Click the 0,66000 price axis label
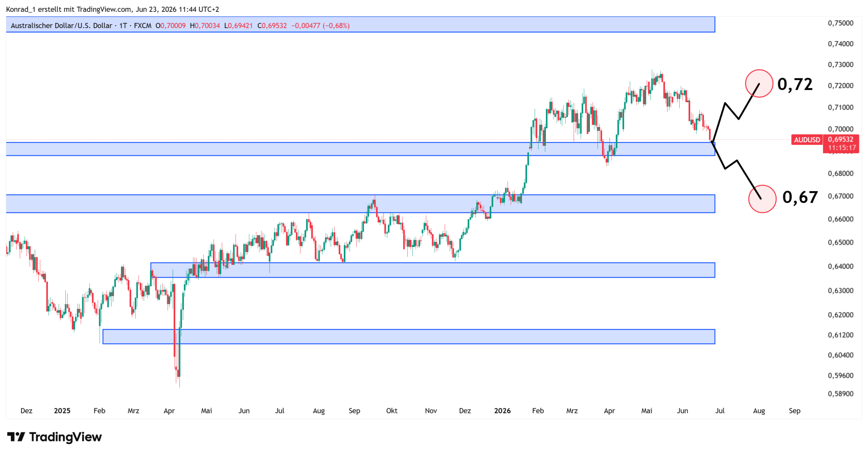 [x=841, y=219]
